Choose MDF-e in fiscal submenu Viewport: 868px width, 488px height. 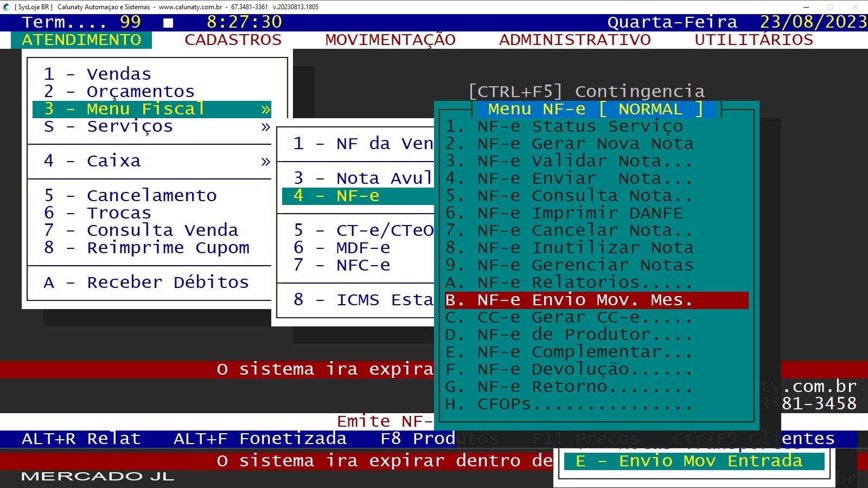362,248
